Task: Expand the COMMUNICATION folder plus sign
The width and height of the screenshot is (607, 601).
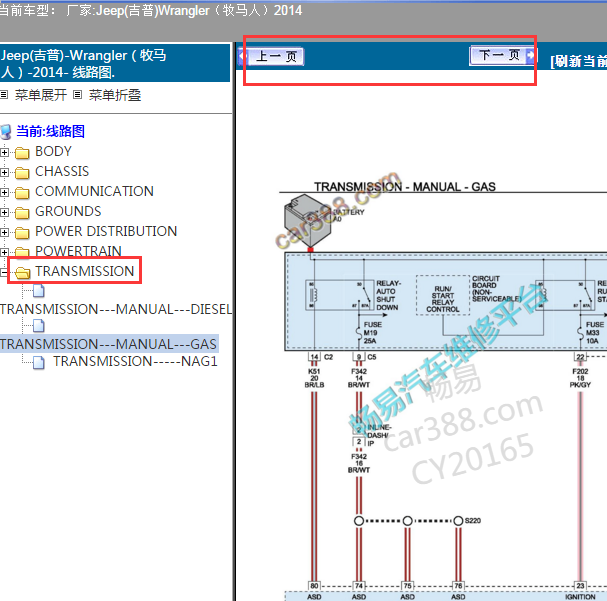Action: 4,192
